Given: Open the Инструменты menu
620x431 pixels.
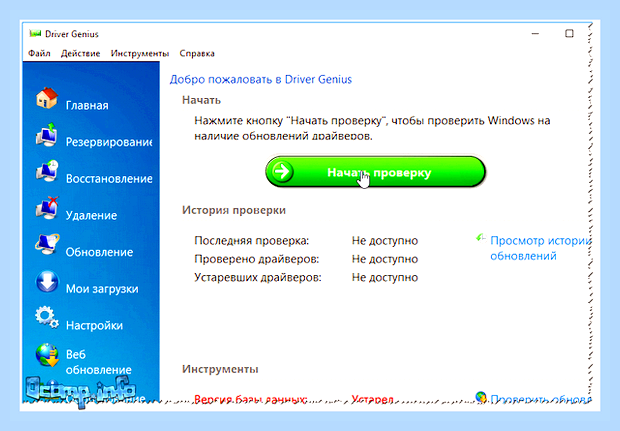Looking at the screenshot, I should click(140, 53).
